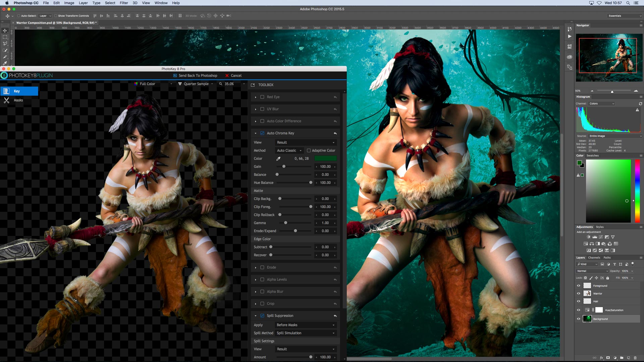Enable the Red Eye filter checkbox
The width and height of the screenshot is (644, 362).
coord(262,97)
